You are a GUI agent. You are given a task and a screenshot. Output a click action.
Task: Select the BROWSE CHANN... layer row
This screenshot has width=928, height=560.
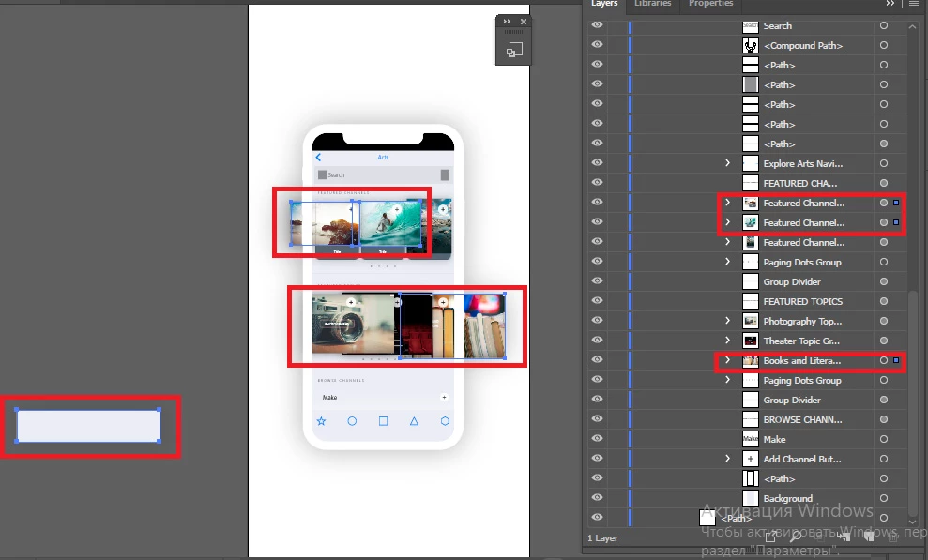pos(747,419)
